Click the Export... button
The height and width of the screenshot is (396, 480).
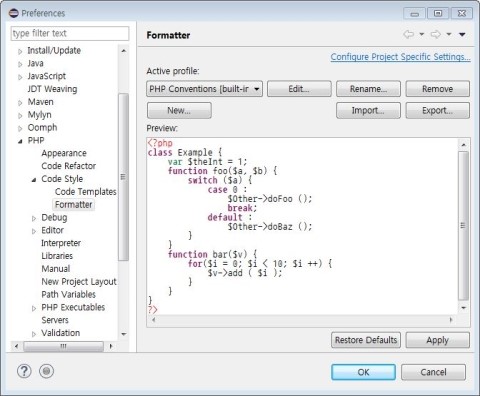pos(437,110)
